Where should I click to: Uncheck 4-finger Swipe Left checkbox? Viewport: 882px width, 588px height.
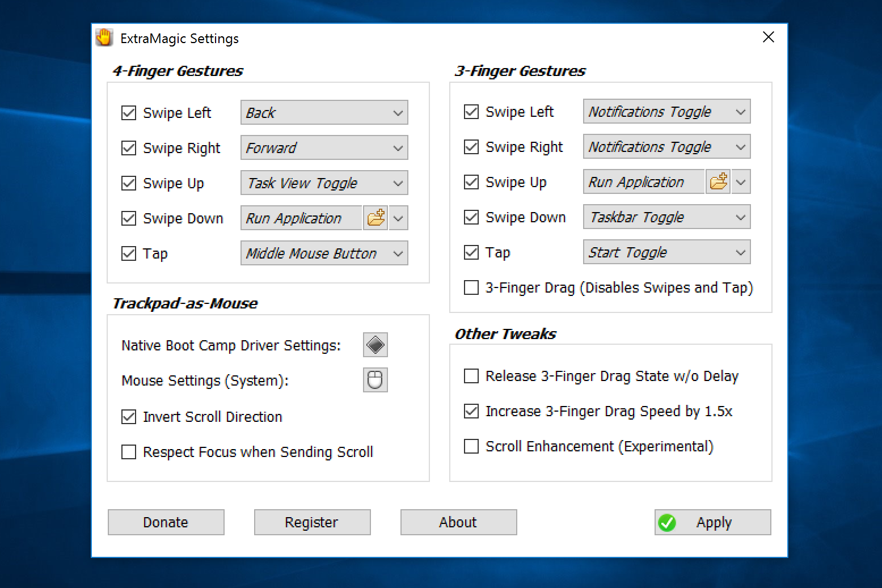coord(129,113)
